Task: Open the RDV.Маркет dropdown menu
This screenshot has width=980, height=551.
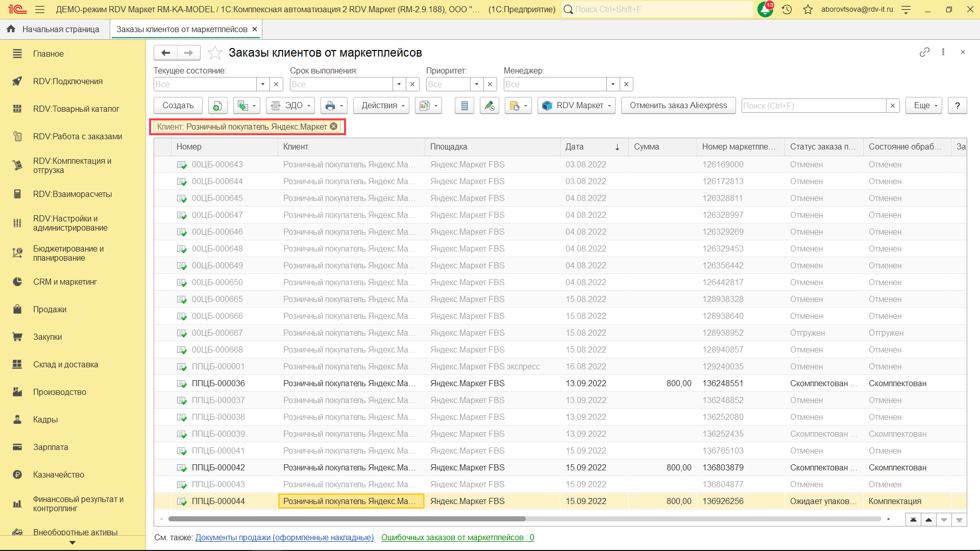Action: click(576, 106)
